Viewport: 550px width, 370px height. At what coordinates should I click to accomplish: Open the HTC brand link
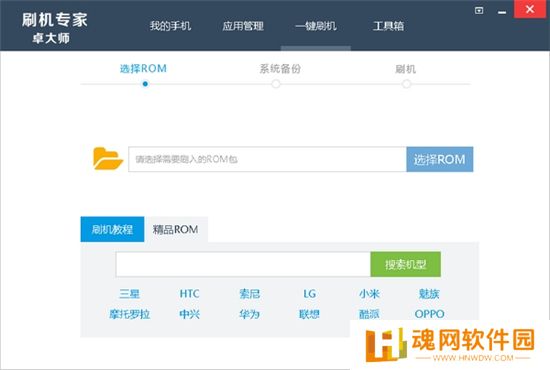pyautogui.click(x=189, y=294)
